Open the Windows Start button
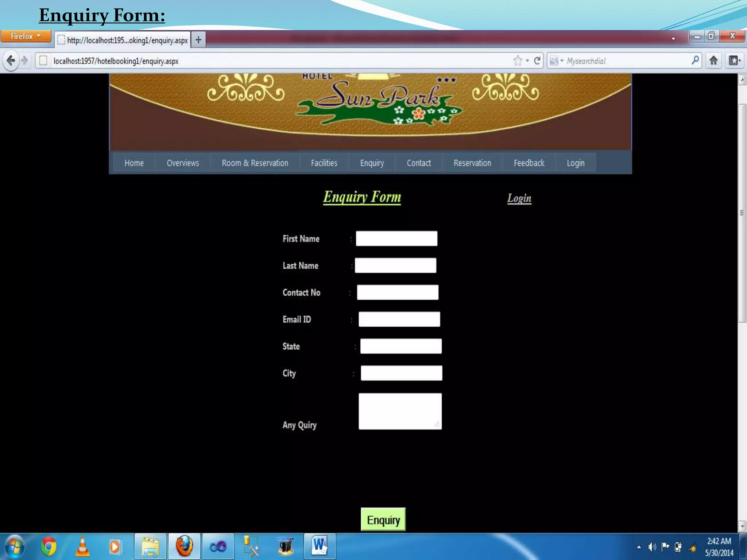 click(15, 547)
